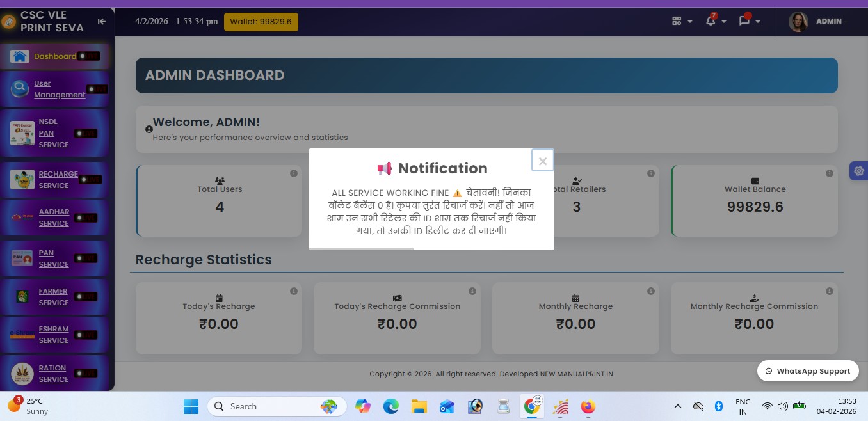The image size is (868, 421).
Task: Open the settings gear icon
Action: click(858, 171)
